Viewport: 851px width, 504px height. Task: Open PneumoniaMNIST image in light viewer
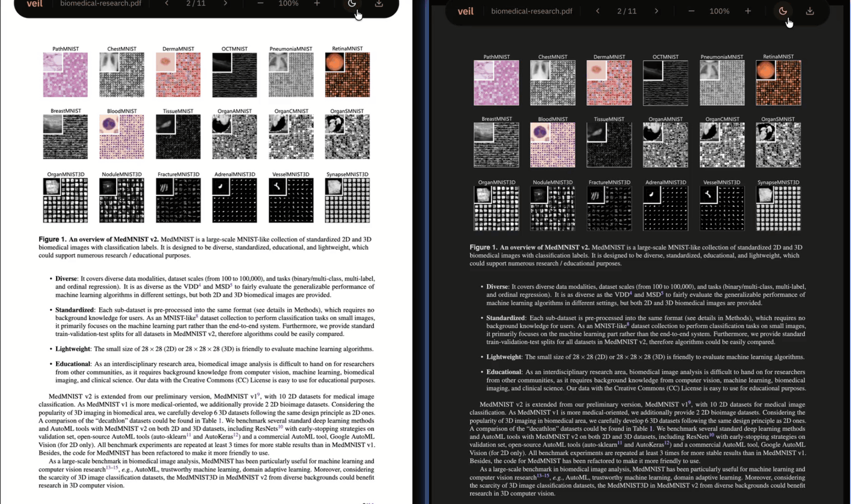coord(291,75)
